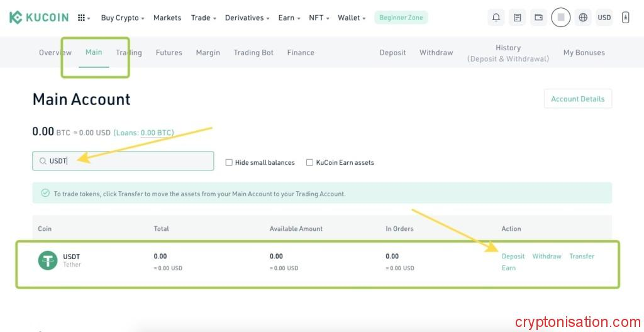The image size is (644, 332).
Task: Open the apps grid menu icon
Action: point(82,18)
